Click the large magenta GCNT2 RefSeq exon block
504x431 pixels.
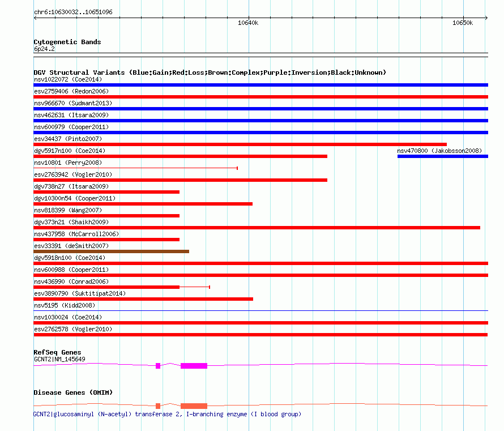point(194,366)
